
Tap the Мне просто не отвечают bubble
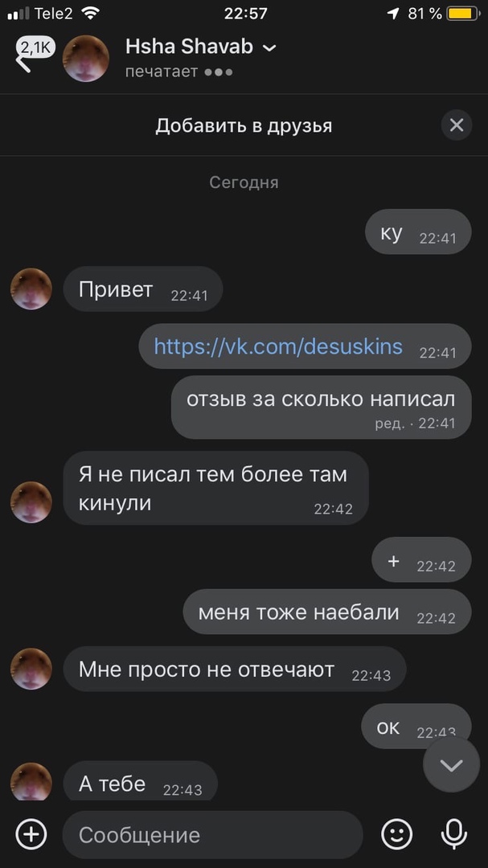point(235,669)
